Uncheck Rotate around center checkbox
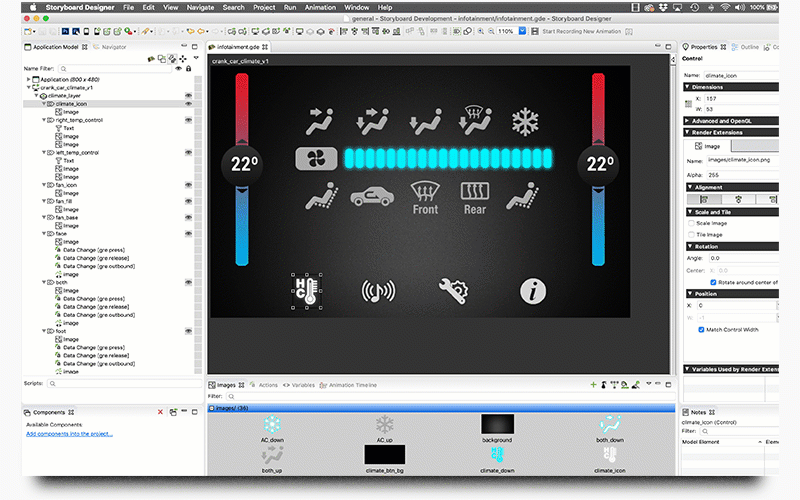Screen dimensions: 800x500 713,282
